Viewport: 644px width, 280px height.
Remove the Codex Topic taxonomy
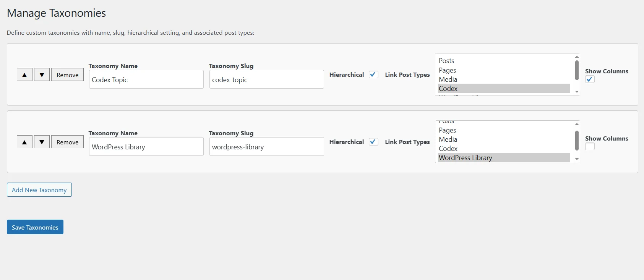(67, 75)
